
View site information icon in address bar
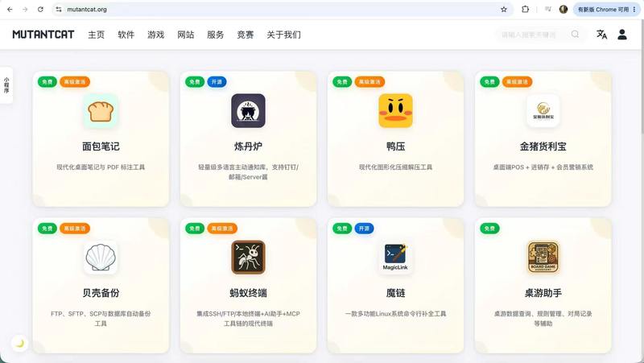point(59,9)
